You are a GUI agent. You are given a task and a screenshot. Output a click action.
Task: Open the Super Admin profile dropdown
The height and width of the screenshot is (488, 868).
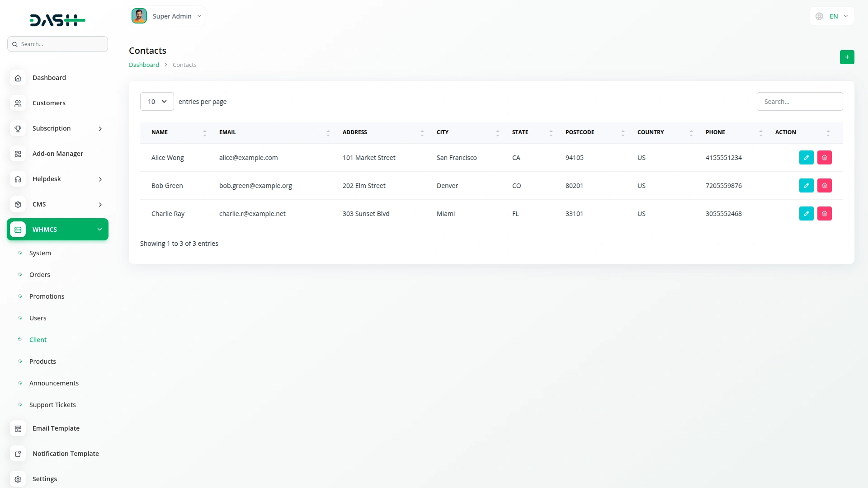coord(167,16)
